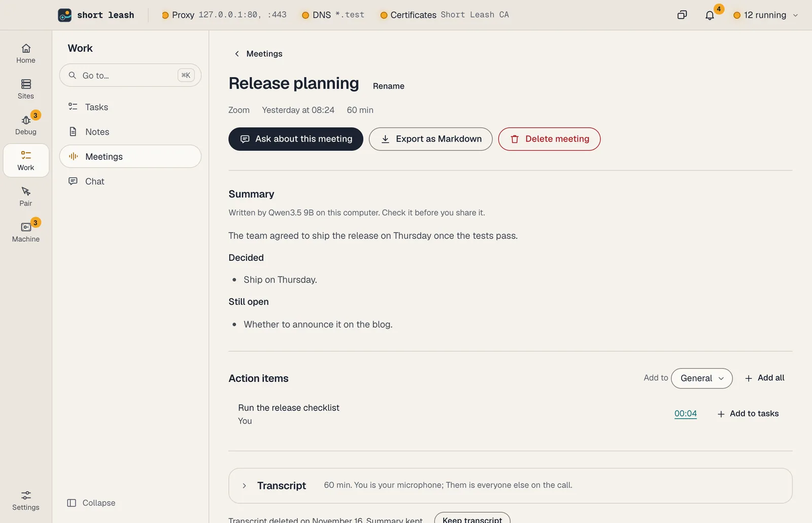
Task: Open Tasks in the Work sidebar
Action: point(130,107)
